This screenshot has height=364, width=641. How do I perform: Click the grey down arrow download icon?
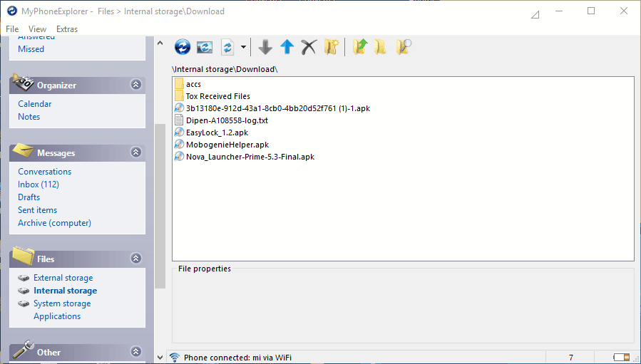tap(265, 47)
